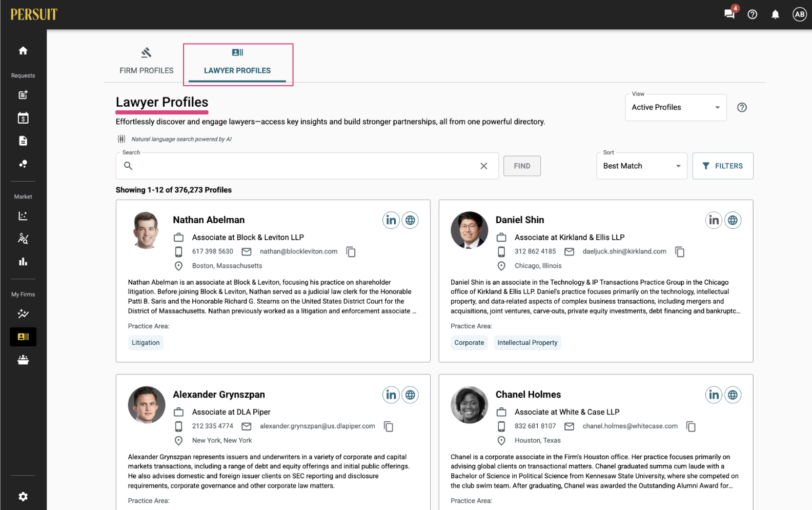
Task: Copy Nathan Abelman's email address
Action: click(351, 252)
